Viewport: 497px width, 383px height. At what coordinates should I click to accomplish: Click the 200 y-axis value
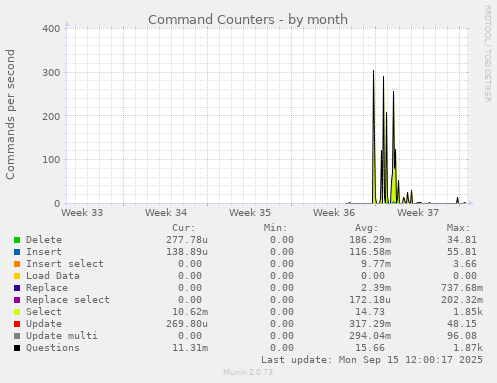[51, 116]
